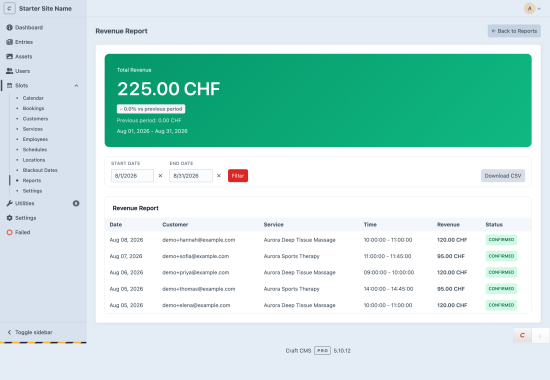Click the 14:00:00 - 14:45:00 time cell
550x380 pixels.
(388, 289)
